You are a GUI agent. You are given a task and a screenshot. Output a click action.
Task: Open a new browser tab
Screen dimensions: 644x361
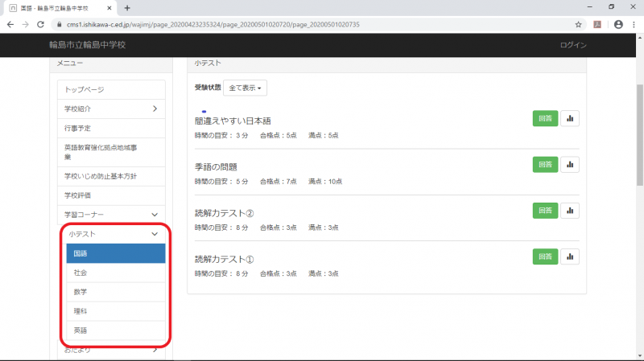click(x=127, y=7)
